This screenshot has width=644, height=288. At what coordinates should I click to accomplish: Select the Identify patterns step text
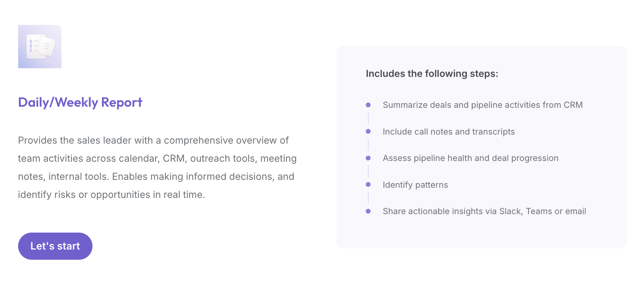click(x=415, y=185)
